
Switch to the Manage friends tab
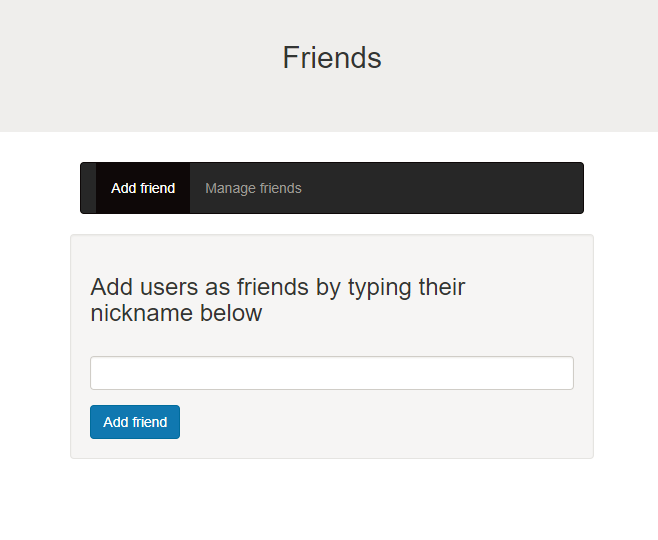point(253,188)
